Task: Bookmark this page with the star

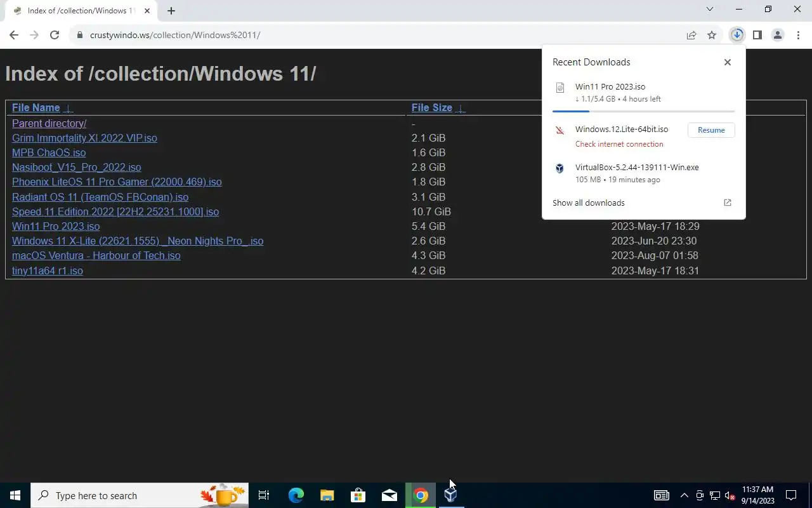Action: [x=712, y=35]
